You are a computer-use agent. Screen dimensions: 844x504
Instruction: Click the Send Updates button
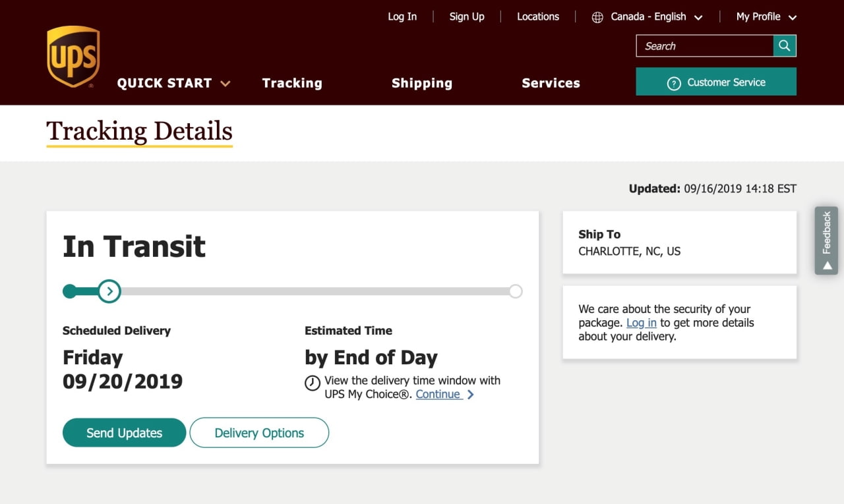tap(124, 433)
